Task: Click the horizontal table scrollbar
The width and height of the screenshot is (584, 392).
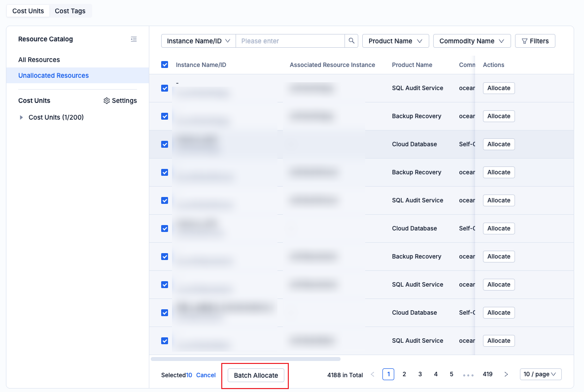Action: [245, 359]
